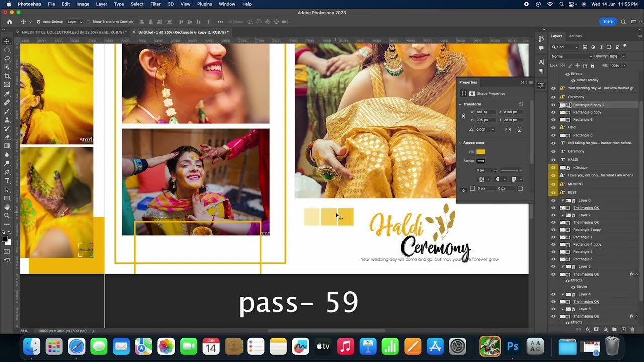Click link width and height chain icon
This screenshot has width=644, height=362.
(463, 116)
